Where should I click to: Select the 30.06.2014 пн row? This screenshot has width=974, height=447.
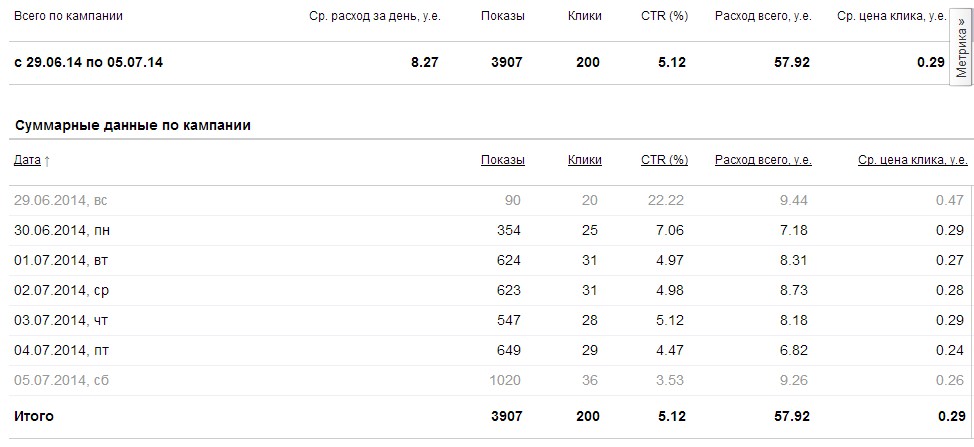62,231
